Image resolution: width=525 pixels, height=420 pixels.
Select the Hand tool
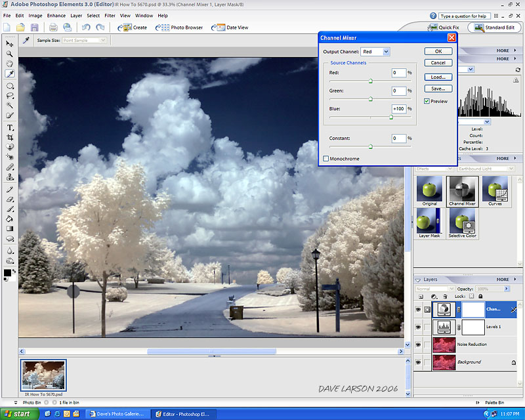pyautogui.click(x=10, y=64)
